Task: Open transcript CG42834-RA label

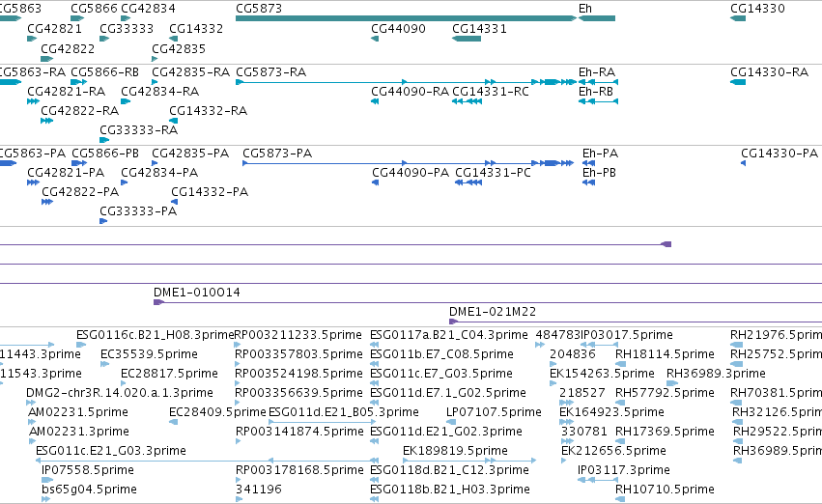Action: (160, 92)
